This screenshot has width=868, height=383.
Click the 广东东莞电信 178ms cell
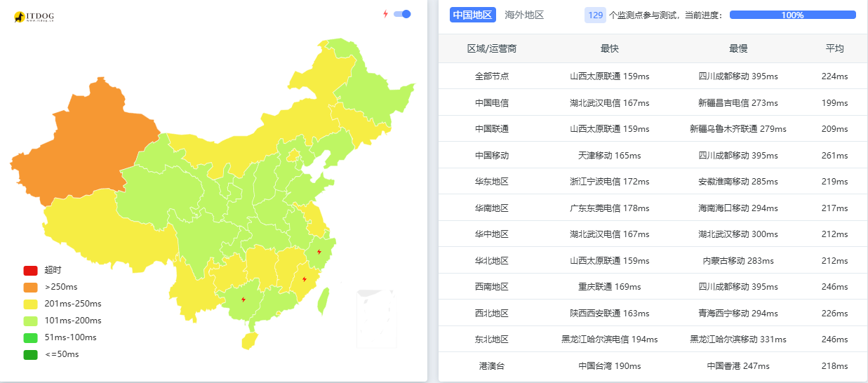[610, 208]
